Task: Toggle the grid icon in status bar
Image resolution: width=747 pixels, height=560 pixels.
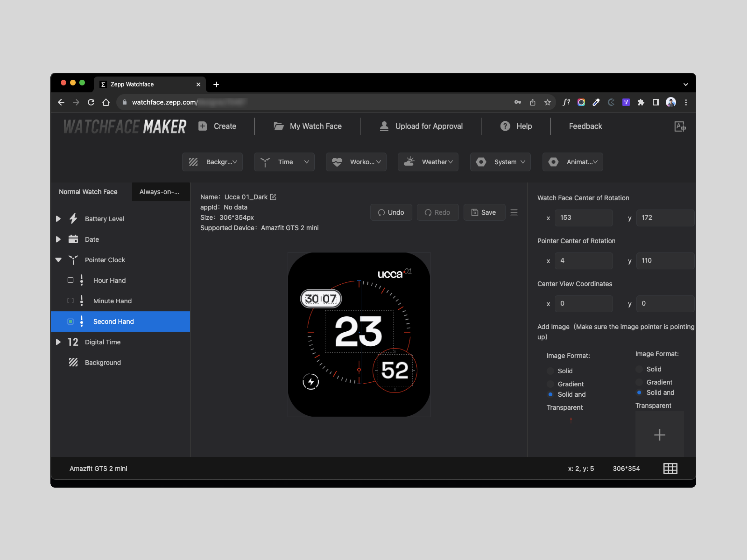Action: [x=670, y=468]
